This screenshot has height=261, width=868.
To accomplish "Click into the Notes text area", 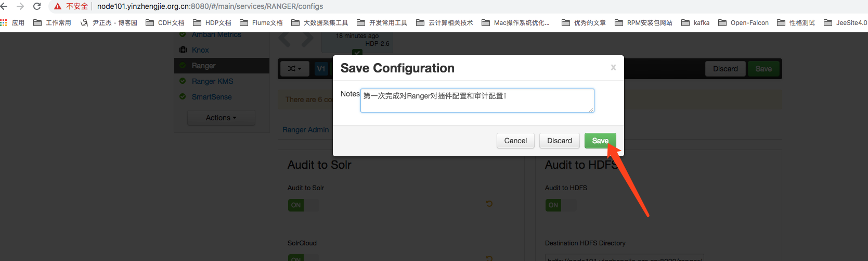I will click(x=477, y=101).
